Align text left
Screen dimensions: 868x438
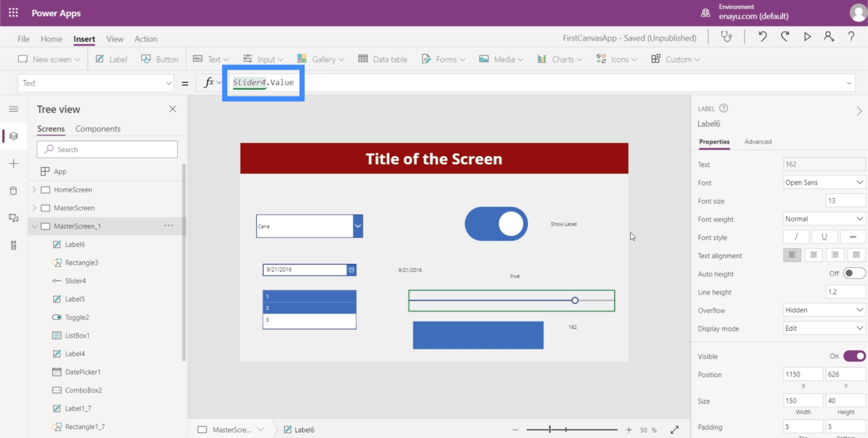[792, 255]
